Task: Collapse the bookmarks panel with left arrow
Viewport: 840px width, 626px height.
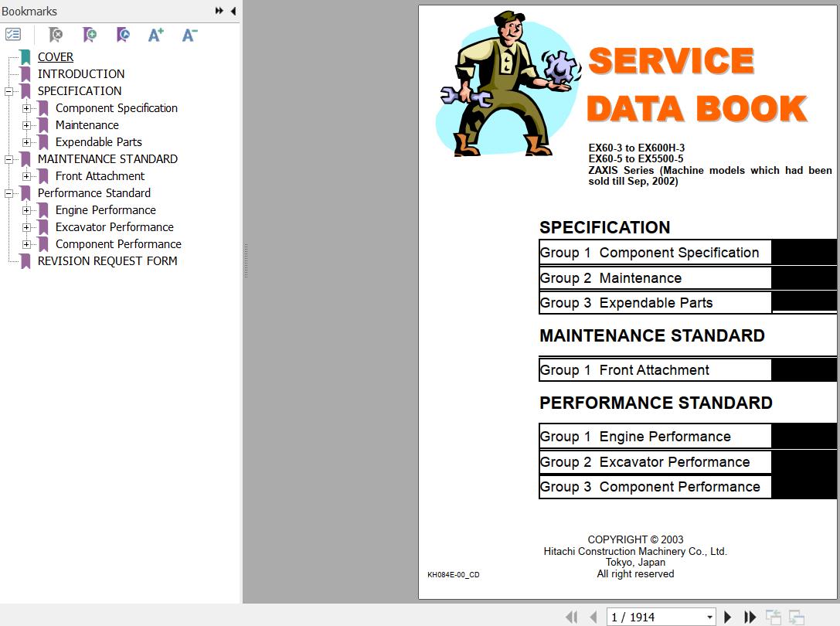Action: [233, 11]
